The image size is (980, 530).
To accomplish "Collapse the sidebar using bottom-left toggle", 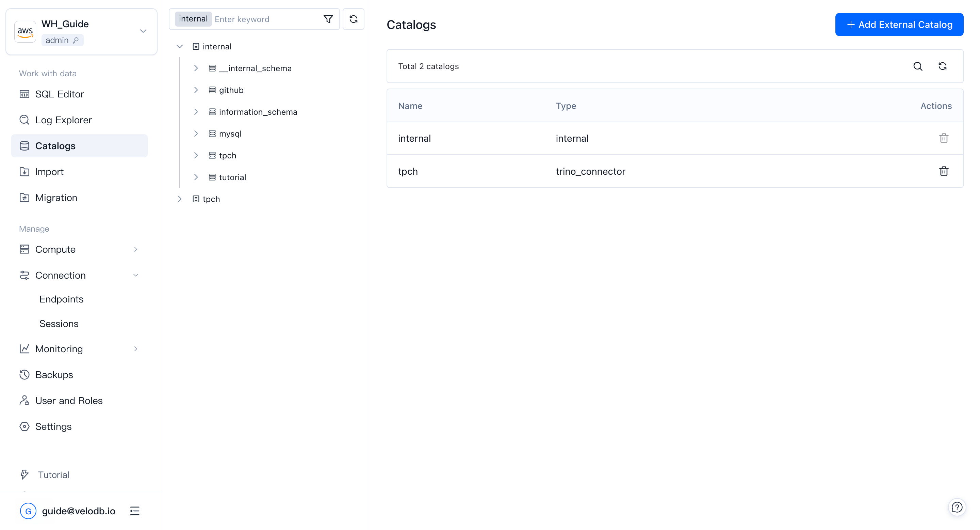I will click(x=135, y=511).
